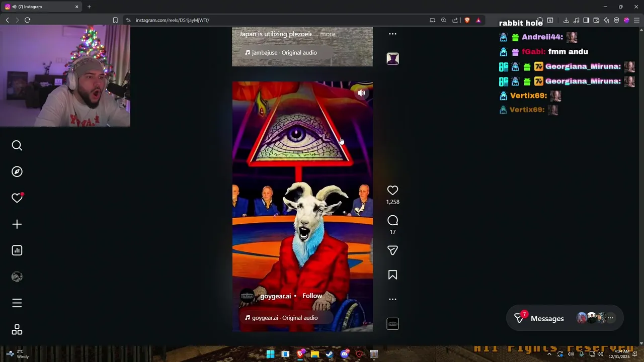
Task: Open taskbar clock showing 4:34 AM
Action: point(618,354)
